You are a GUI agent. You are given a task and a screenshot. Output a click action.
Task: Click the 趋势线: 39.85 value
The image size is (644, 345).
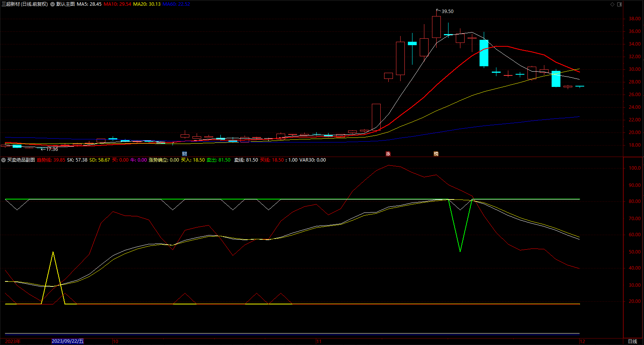[x=51, y=160]
